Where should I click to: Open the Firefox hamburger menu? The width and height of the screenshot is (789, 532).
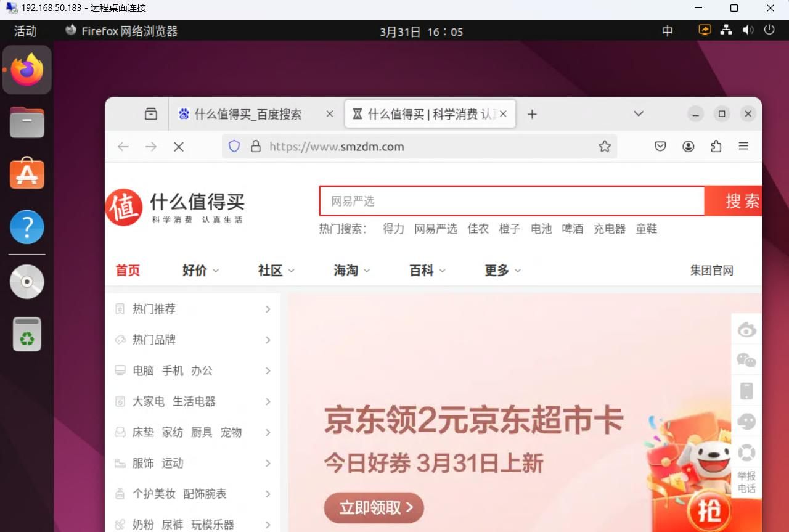click(x=743, y=147)
